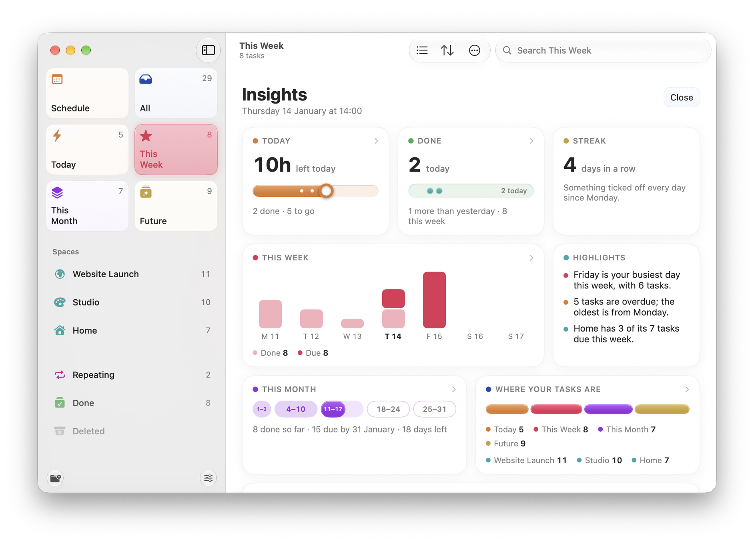Select the 18–24 week pill
The height and width of the screenshot is (560, 754).
click(388, 409)
